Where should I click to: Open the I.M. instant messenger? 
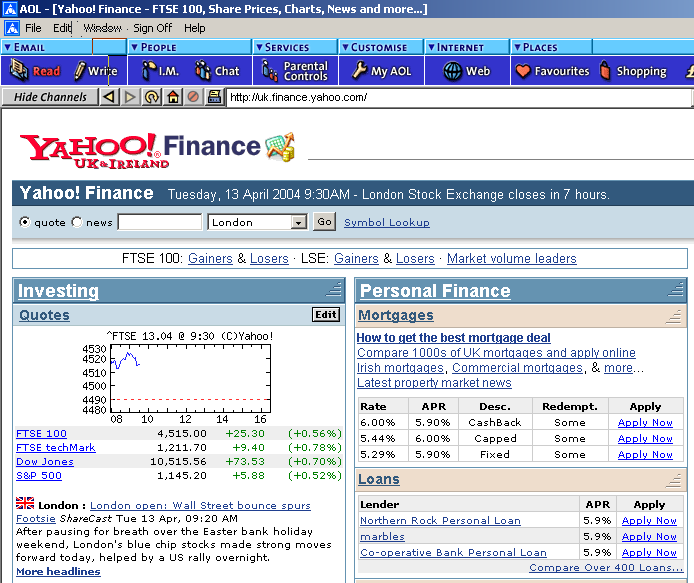click(x=159, y=71)
